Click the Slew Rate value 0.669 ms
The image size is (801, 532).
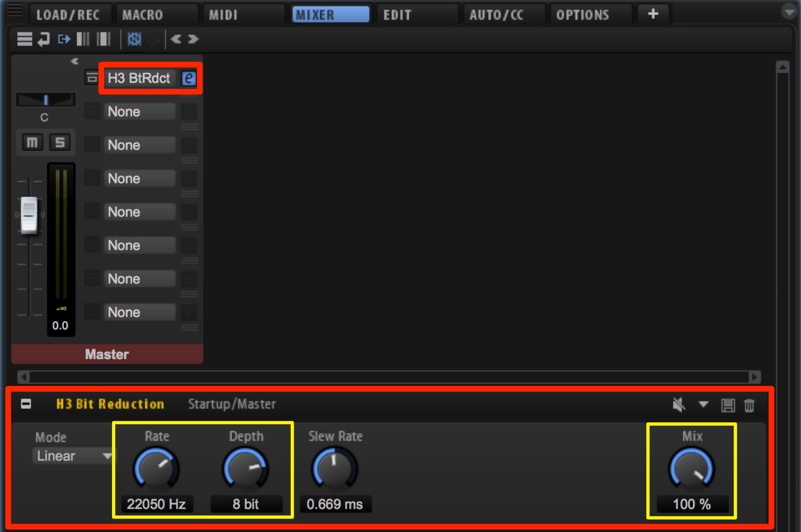point(335,504)
